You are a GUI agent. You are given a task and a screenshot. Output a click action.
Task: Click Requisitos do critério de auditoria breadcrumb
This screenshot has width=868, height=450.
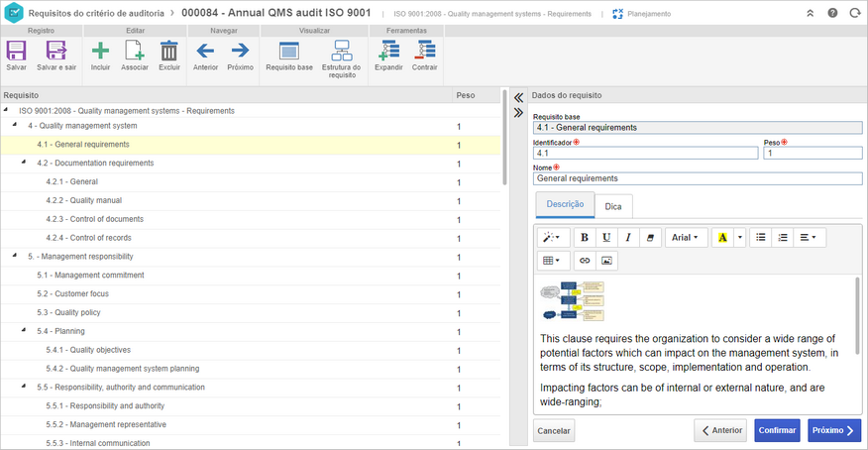coord(96,13)
